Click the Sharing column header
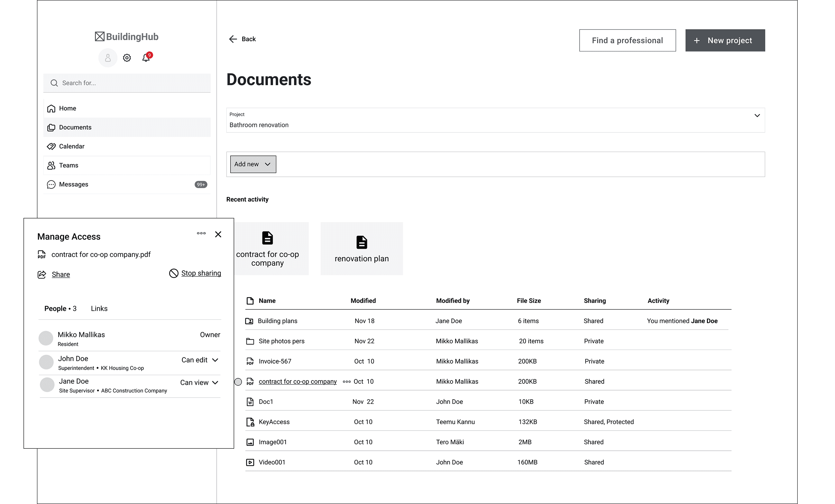Screen dimensions: 835x504 click(595, 301)
